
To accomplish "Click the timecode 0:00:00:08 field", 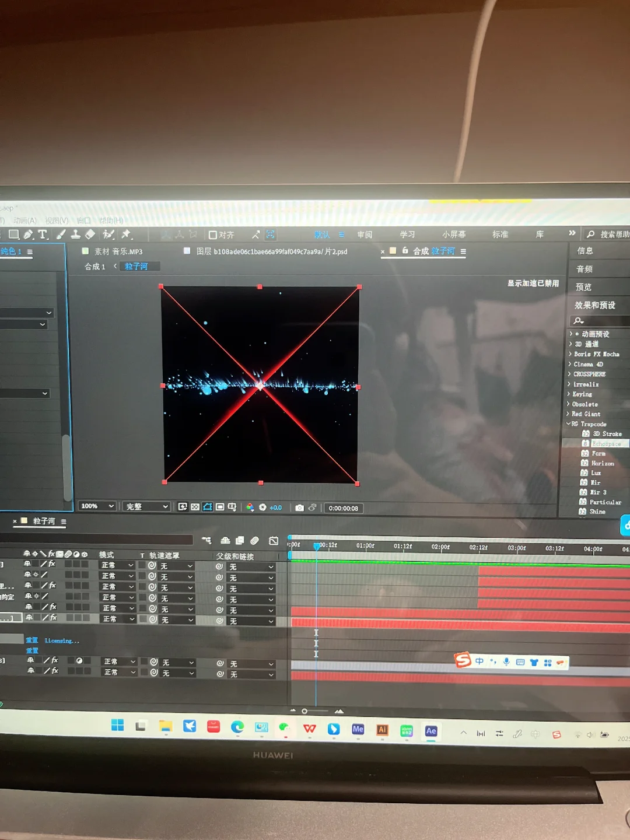I will (343, 509).
